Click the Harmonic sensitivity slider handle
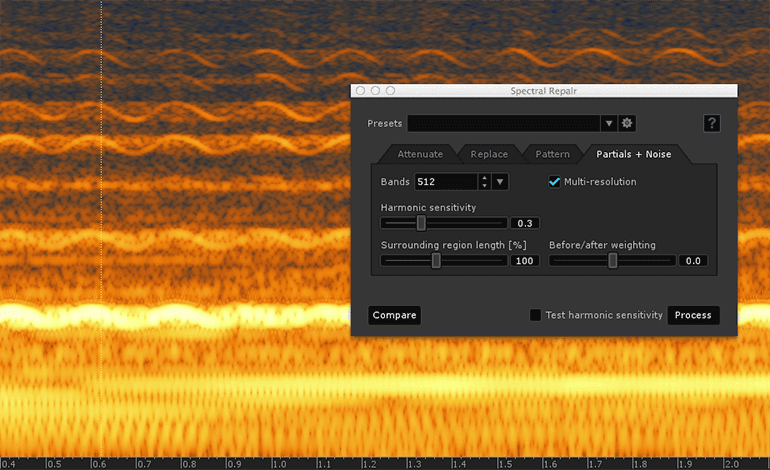Image resolution: width=770 pixels, height=470 pixels. (x=421, y=223)
